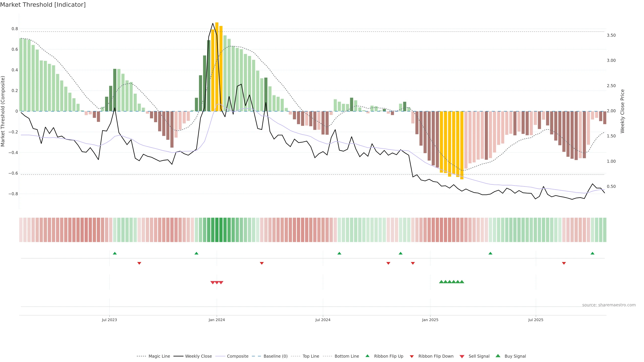Click the Jul 2025 x-axis label
This screenshot has height=362, width=644.
point(536,320)
